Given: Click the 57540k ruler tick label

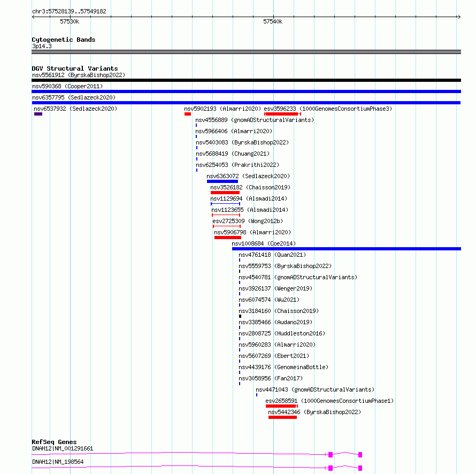Looking at the screenshot, I should [273, 21].
